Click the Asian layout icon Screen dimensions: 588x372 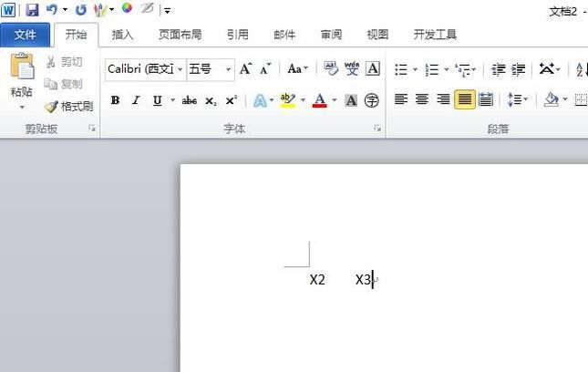(x=547, y=69)
